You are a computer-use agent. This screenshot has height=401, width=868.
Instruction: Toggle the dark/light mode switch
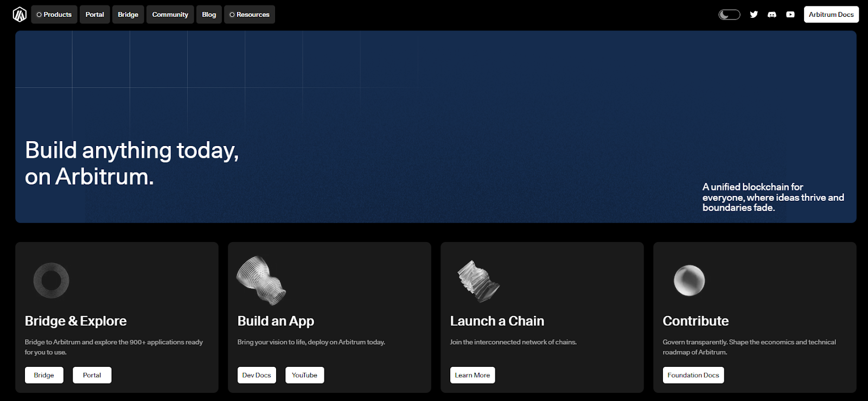[x=729, y=15]
